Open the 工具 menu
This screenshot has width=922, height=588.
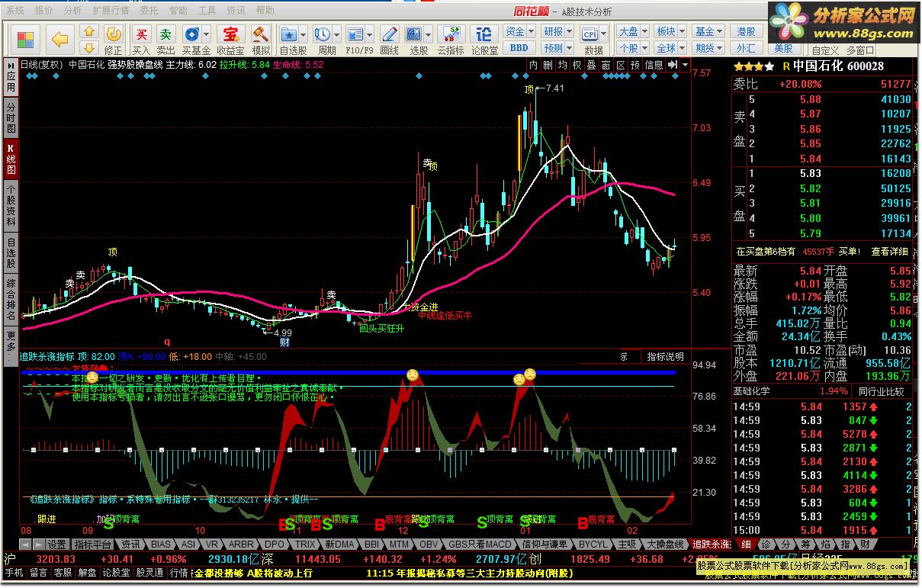point(207,11)
